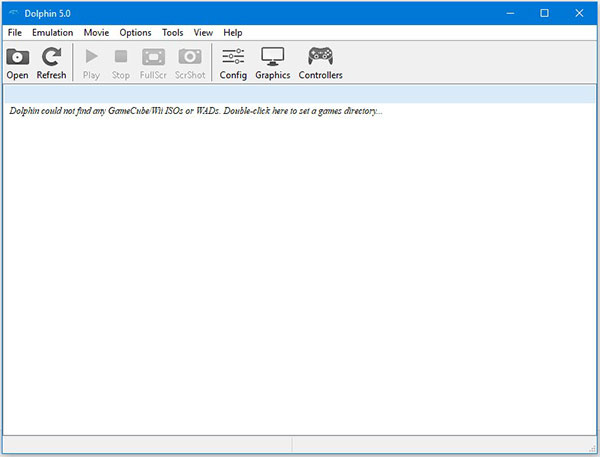The width and height of the screenshot is (600, 457).
Task: Click the greyed-out Play button
Action: click(91, 63)
